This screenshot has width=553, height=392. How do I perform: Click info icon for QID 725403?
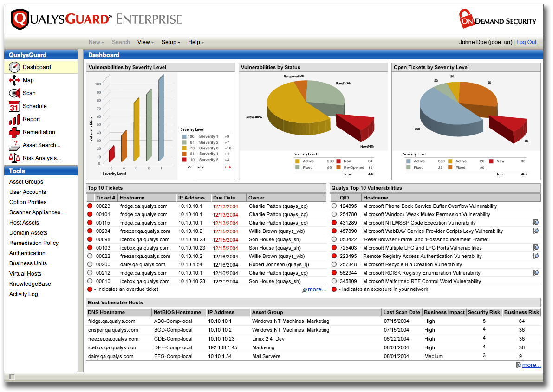pos(536,247)
